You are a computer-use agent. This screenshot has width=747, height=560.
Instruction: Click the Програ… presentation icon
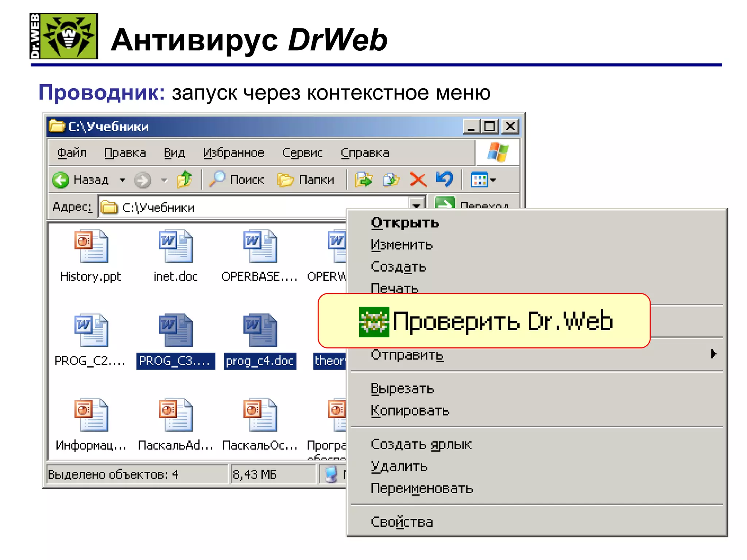point(337,415)
